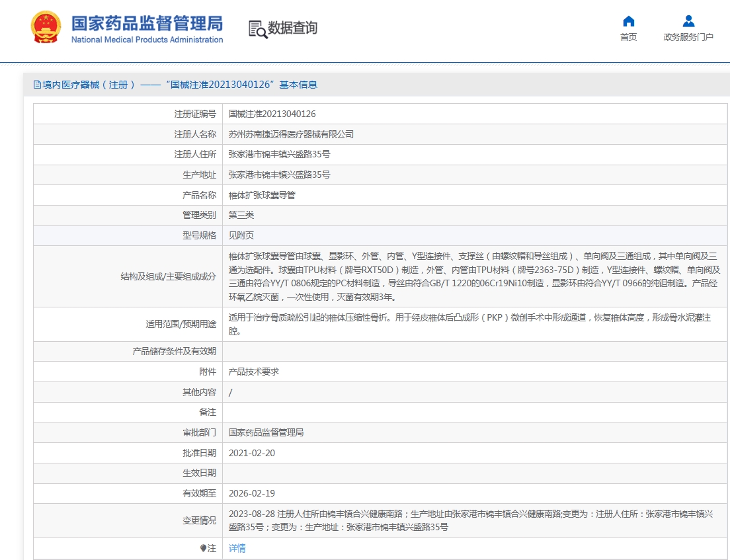Click the bulb icon beside 注

tap(203, 548)
